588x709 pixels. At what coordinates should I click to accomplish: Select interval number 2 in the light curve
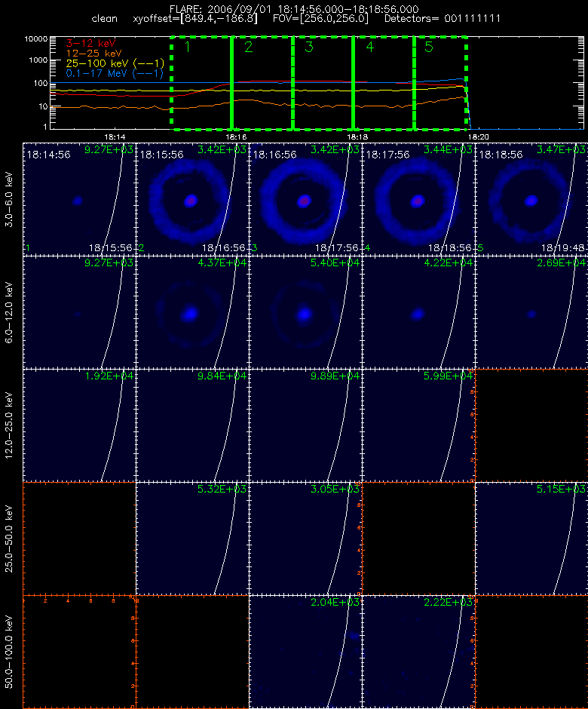pyautogui.click(x=249, y=47)
